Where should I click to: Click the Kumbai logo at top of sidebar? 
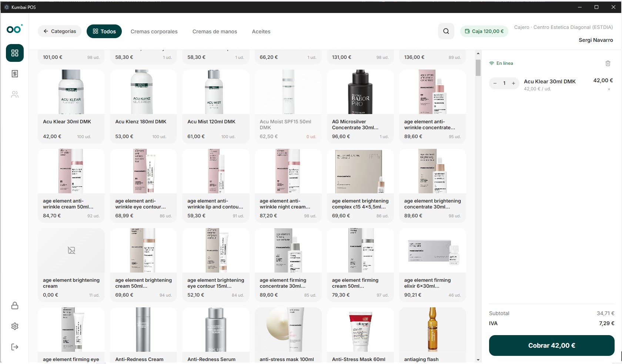15,29
